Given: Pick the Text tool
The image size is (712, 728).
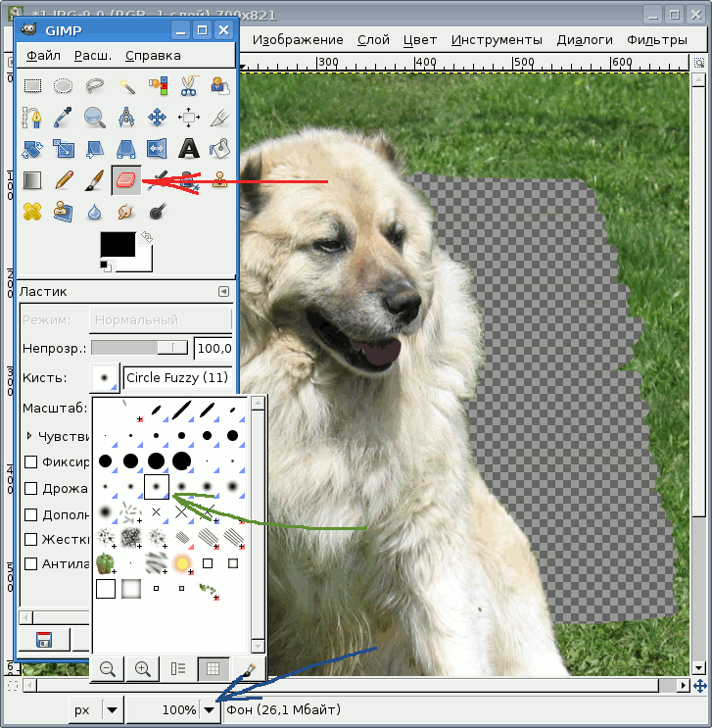Looking at the screenshot, I should 188,149.
